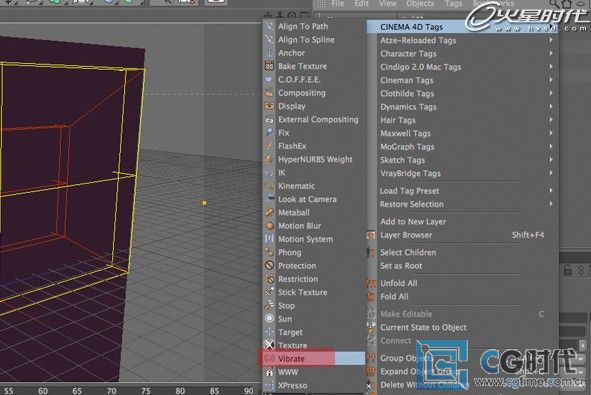Click the Metaball tag icon
Viewport: 591px width, 395px height.
pyautogui.click(x=269, y=212)
